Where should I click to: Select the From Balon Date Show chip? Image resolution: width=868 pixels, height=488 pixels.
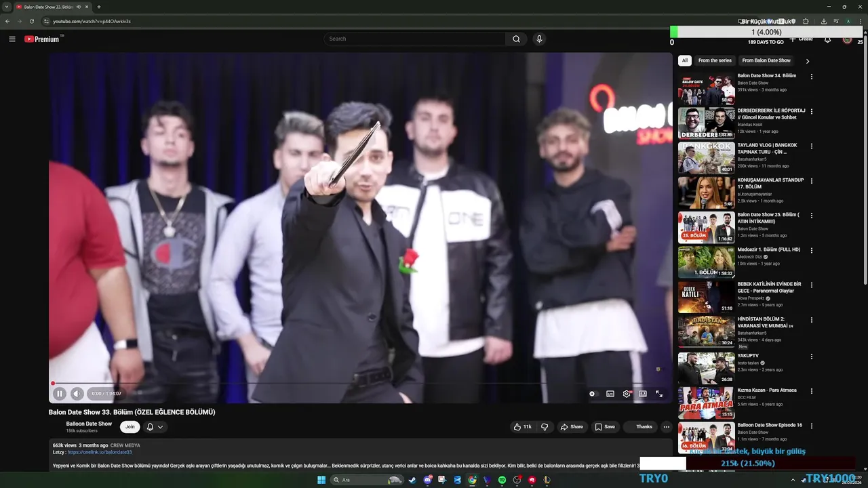(766, 60)
